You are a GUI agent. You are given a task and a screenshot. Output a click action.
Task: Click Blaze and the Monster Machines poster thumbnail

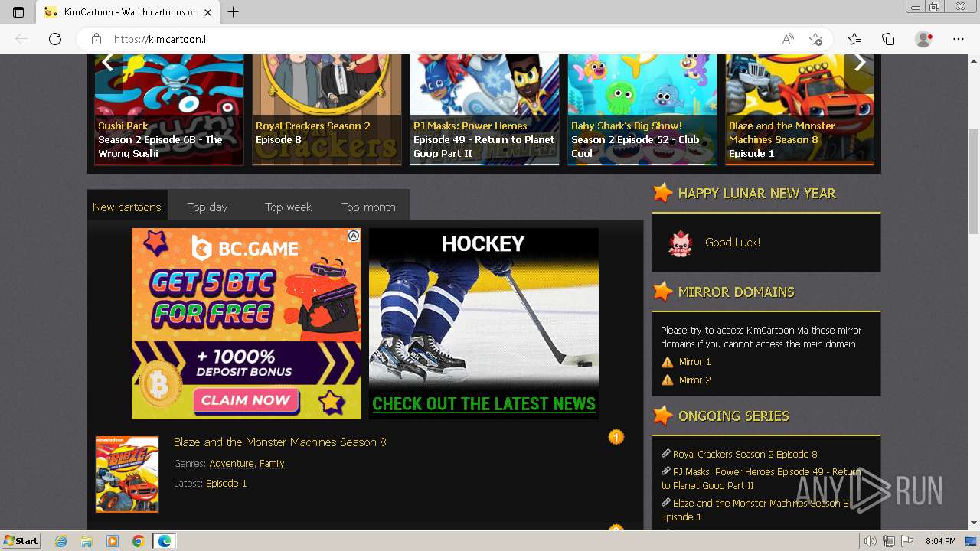click(127, 474)
